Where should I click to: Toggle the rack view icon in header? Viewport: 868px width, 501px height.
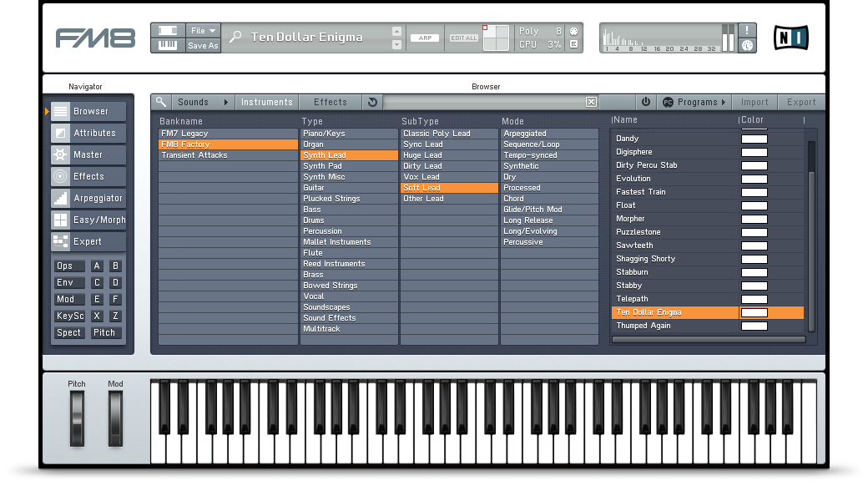click(x=168, y=30)
